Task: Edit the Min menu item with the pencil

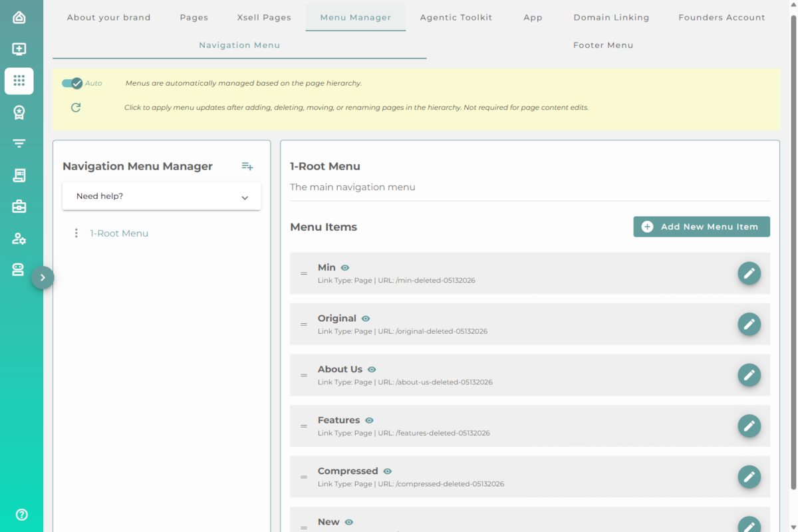Action: point(749,273)
